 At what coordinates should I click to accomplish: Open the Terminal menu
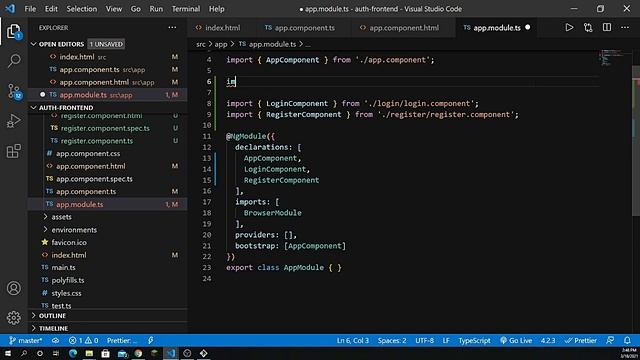[x=186, y=9]
